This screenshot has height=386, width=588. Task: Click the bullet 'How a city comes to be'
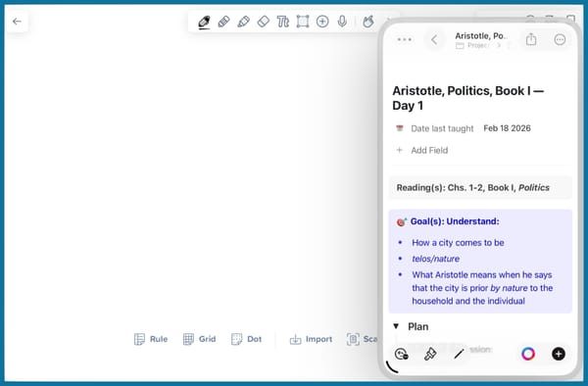tap(458, 243)
